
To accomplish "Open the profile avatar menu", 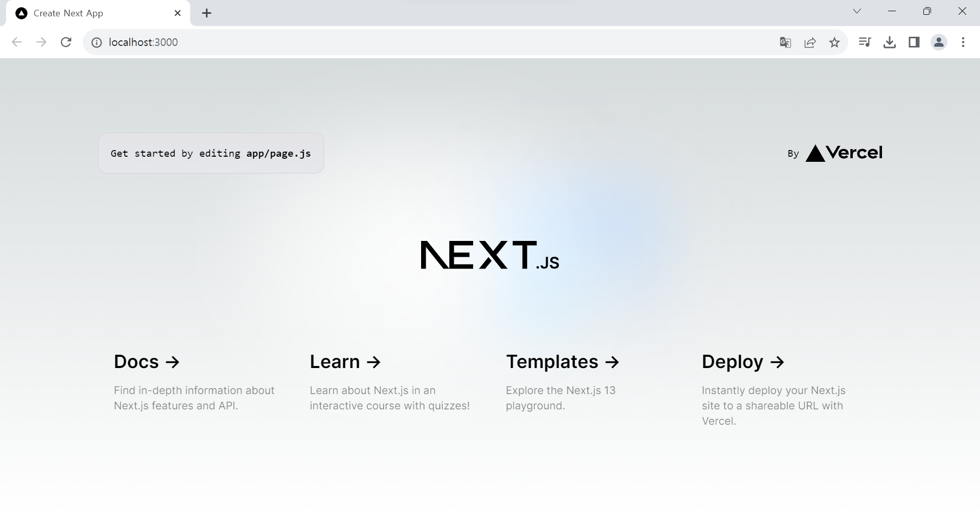I will [x=939, y=42].
